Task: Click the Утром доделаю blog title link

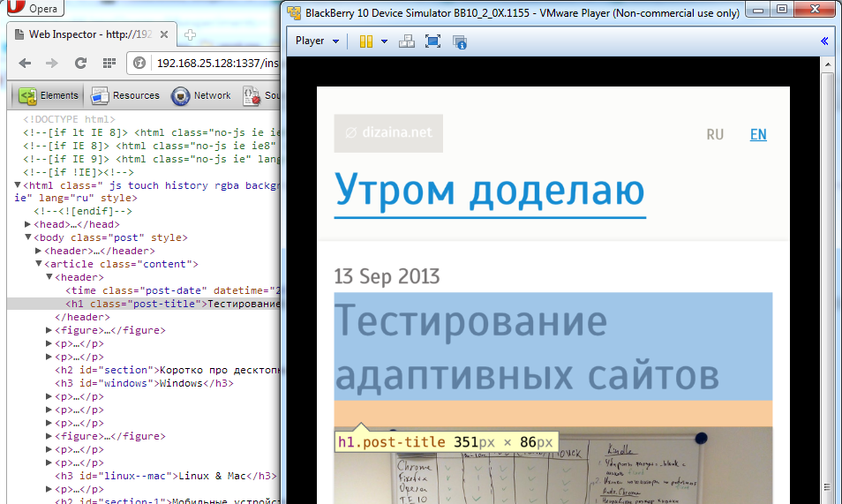Action: click(x=489, y=190)
